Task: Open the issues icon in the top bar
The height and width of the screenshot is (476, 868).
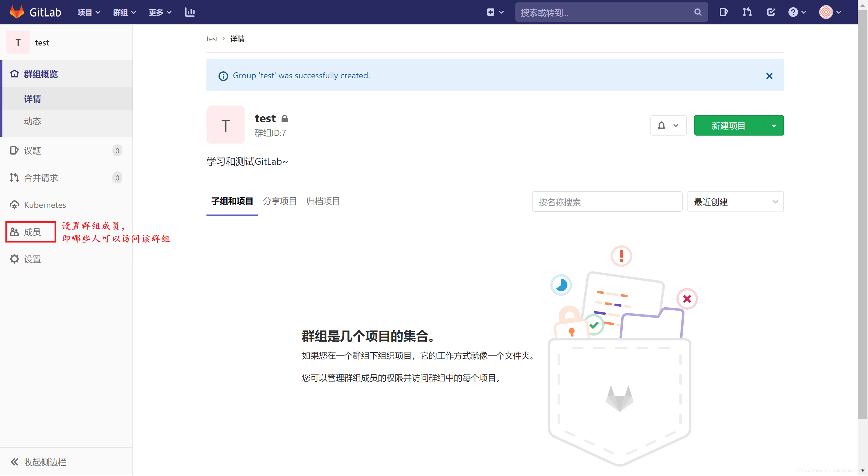Action: click(x=723, y=12)
